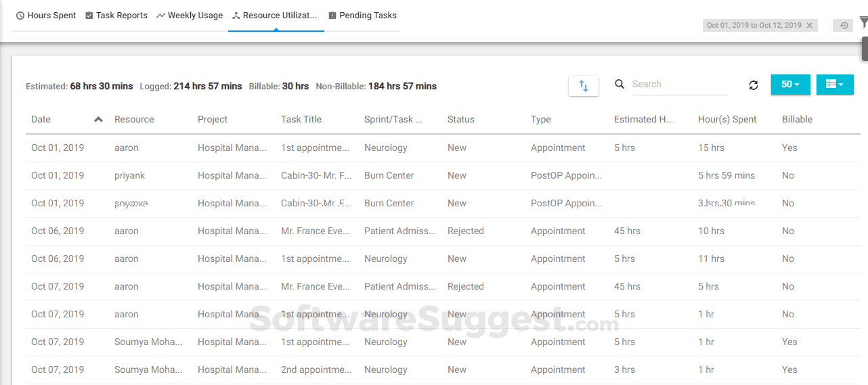This screenshot has height=385, width=868.
Task: Open the column list view dropdown
Action: (834, 85)
